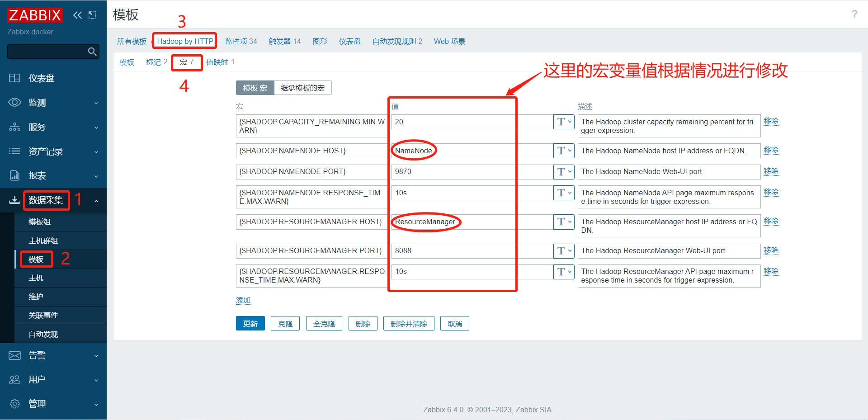
Task: Toggle sidebar hide mode icon
Action: click(92, 15)
